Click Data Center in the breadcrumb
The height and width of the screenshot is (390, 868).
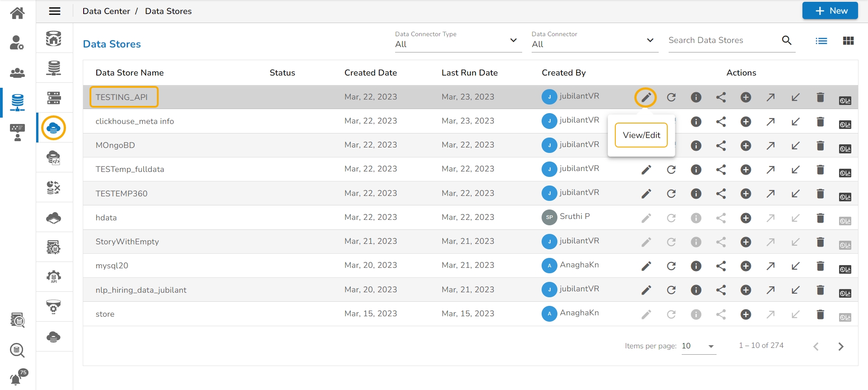106,11
